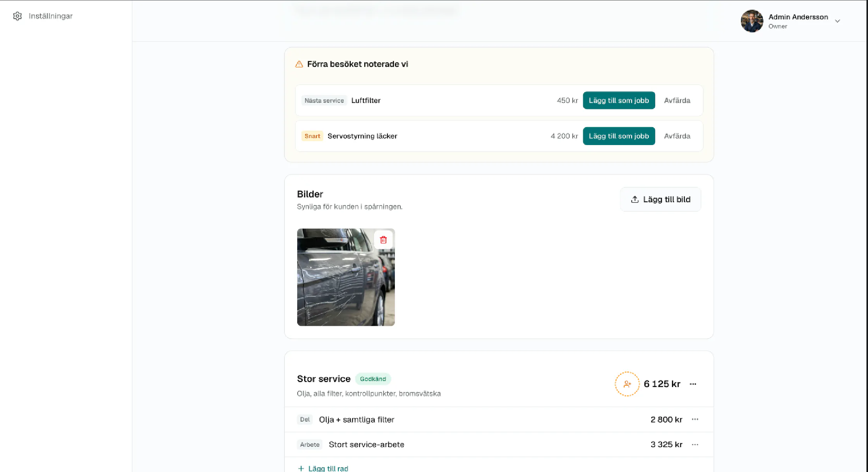Viewport: 868px width, 472px height.
Task: Click the 2 800 kr price value
Action: point(666,420)
